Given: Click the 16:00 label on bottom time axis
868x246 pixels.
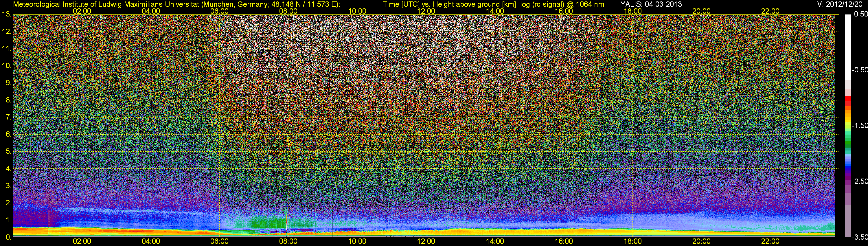Looking at the screenshot, I should click(563, 241).
